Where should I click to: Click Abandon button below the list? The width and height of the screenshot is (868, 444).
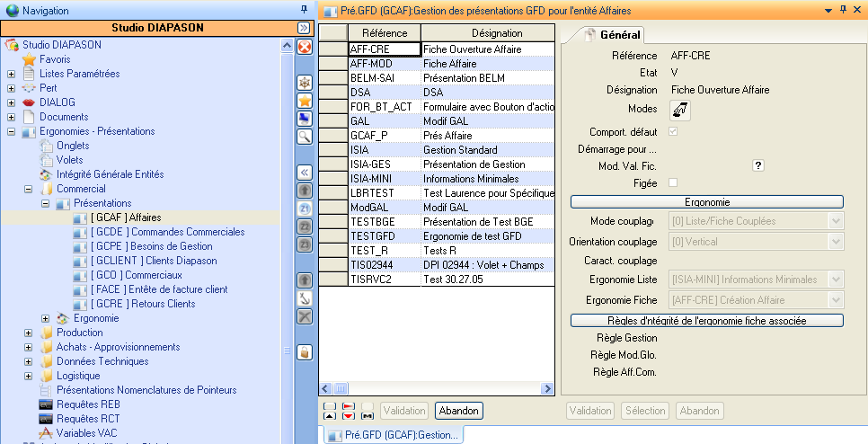pyautogui.click(x=459, y=411)
